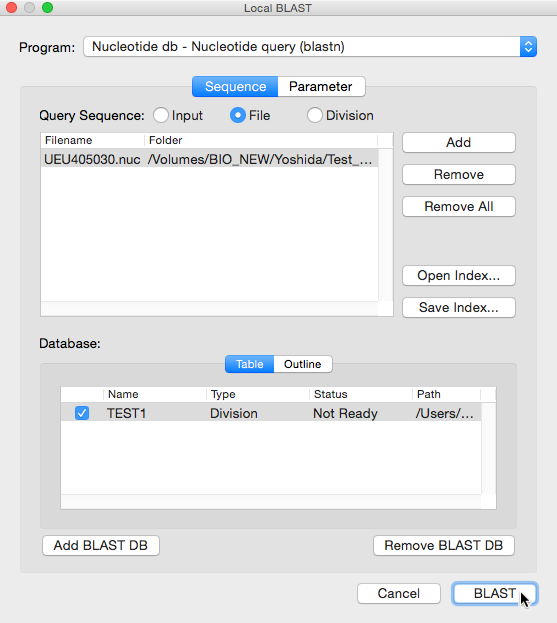This screenshot has width=557, height=623.
Task: Switch database view to Outline
Action: point(303,364)
